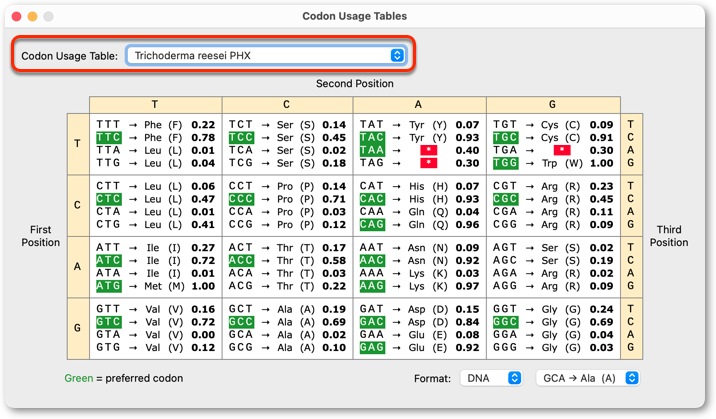Click the AAG Lys preferred codon
Viewport: 716px width, 419px height.
(372, 286)
